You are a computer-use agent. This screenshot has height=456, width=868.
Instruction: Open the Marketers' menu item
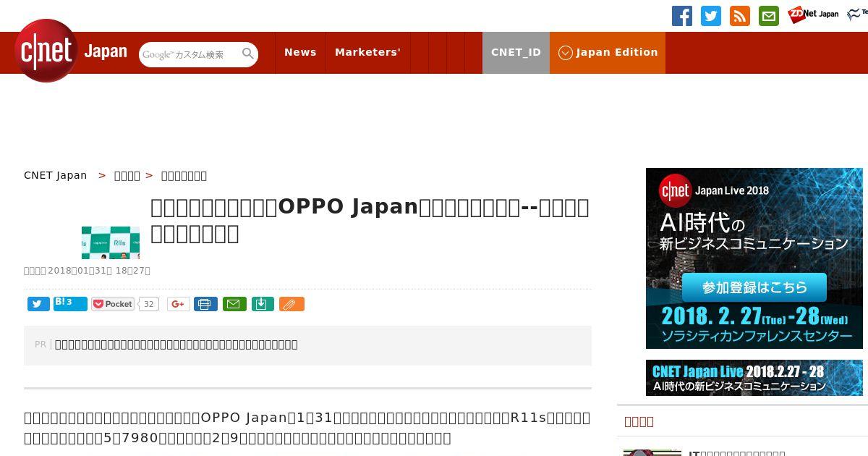367,52
